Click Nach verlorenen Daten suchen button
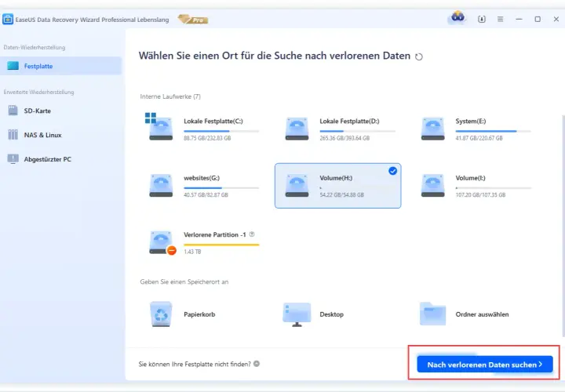565x392 pixels. (485, 365)
